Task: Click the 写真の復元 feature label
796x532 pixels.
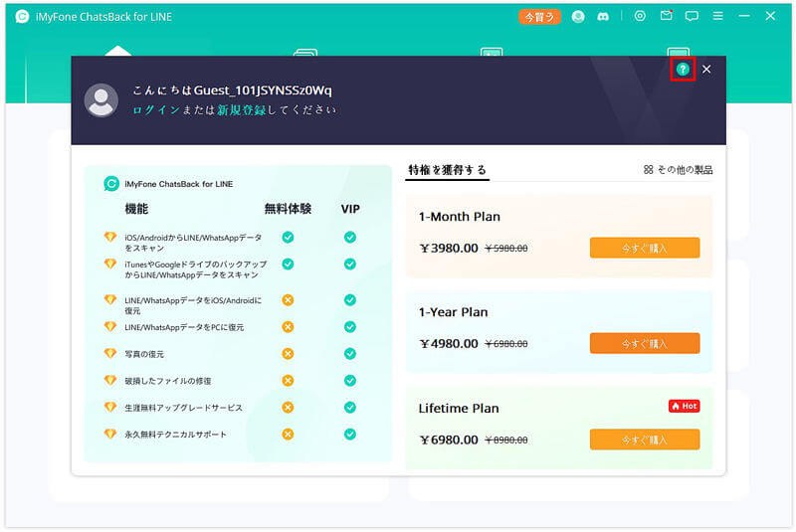Action: (144, 354)
